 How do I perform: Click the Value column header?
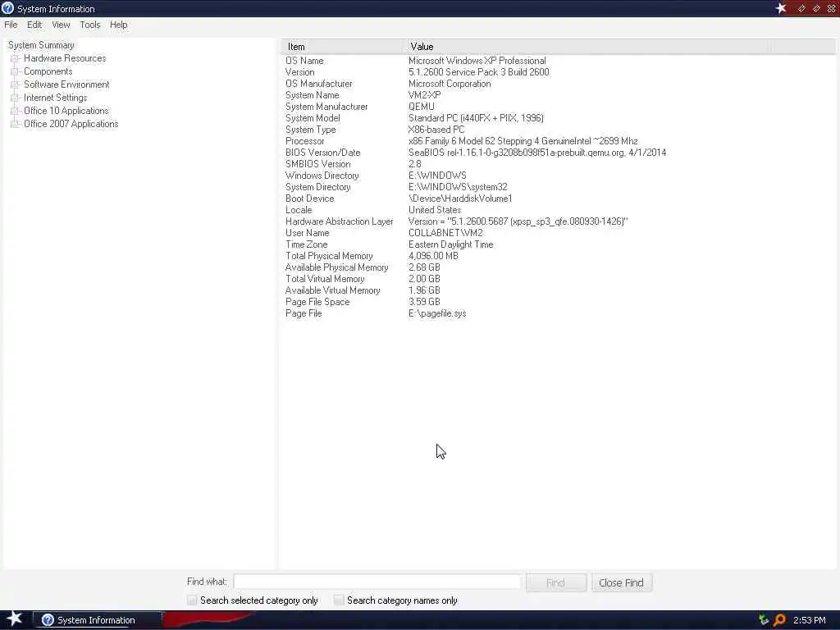click(587, 47)
